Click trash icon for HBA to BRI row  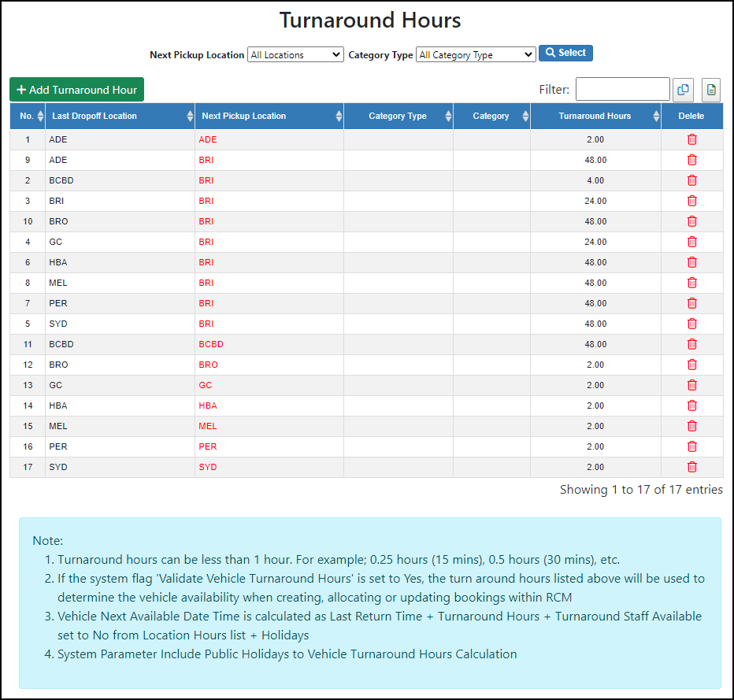click(691, 262)
